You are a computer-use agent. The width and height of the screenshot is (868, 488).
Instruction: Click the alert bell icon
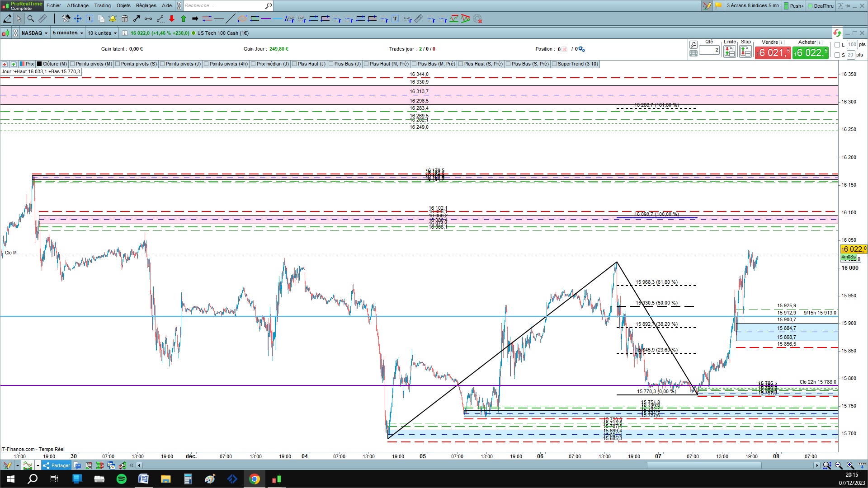tap(113, 19)
